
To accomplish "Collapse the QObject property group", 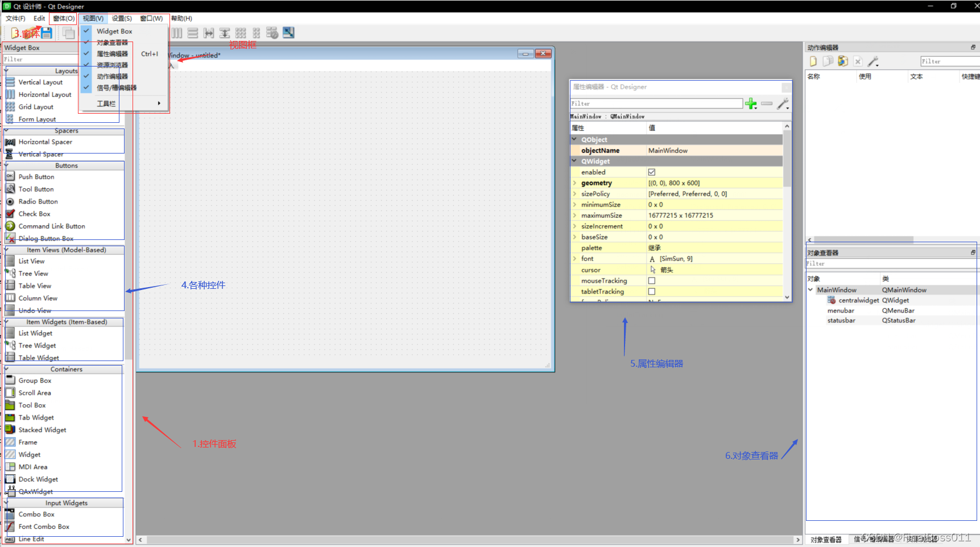I will (x=574, y=139).
